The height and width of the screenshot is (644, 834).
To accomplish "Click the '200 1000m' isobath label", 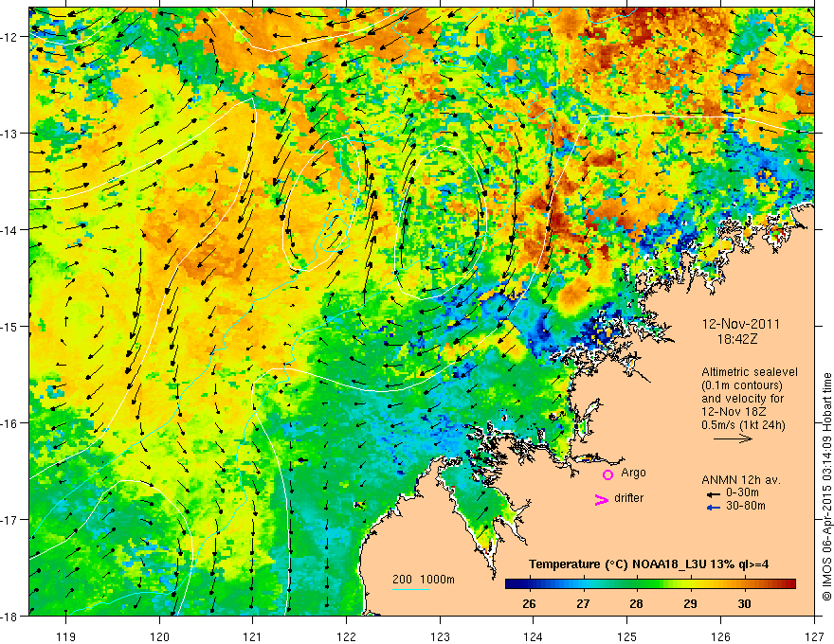I will click(x=424, y=580).
